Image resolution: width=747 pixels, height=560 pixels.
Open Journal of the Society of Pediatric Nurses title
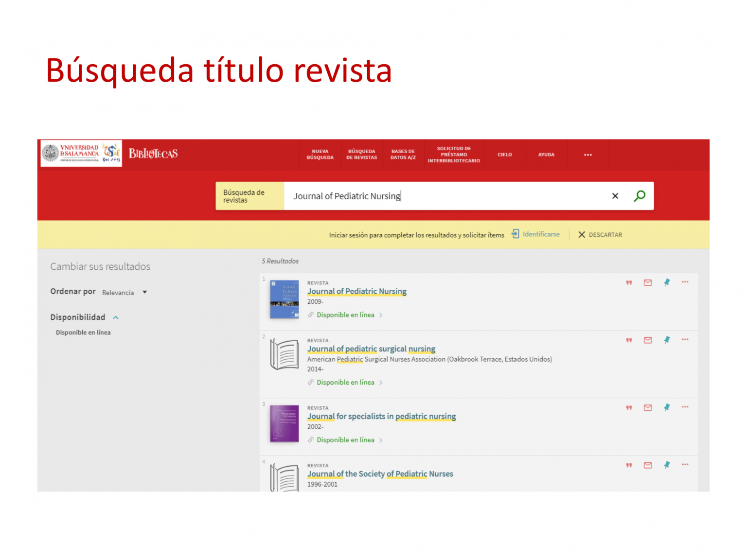380,474
